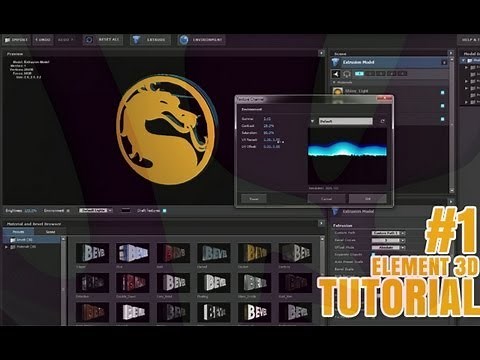Select the fifth group button in Scene
Image resolution: width=480 pixels, height=360 pixels.
coord(402,73)
